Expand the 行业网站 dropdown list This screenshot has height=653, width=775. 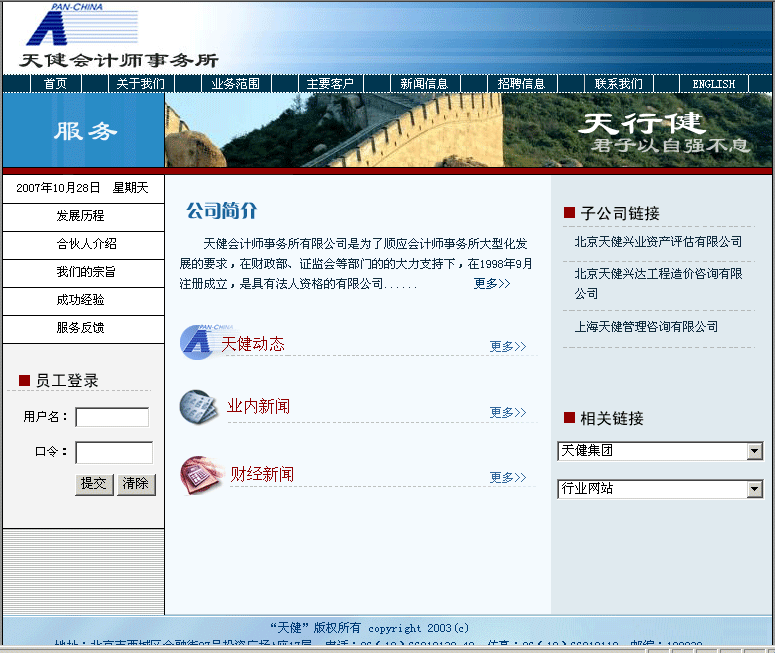tap(754, 490)
